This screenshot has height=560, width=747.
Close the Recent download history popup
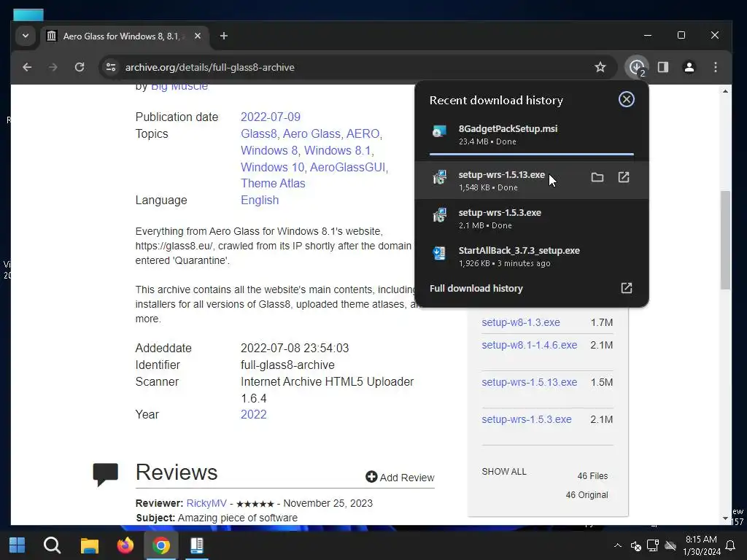(627, 99)
